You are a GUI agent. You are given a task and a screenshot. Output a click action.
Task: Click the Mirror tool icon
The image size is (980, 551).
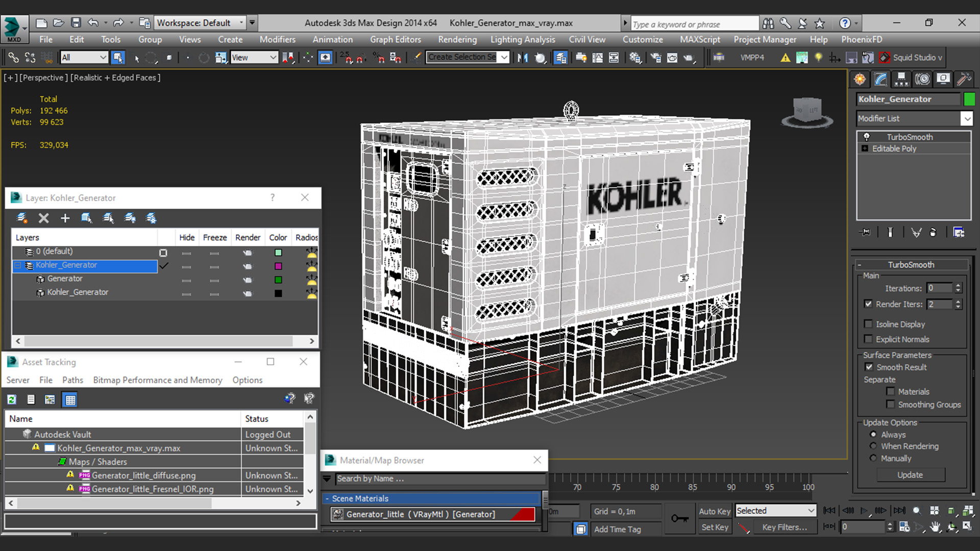coord(523,58)
